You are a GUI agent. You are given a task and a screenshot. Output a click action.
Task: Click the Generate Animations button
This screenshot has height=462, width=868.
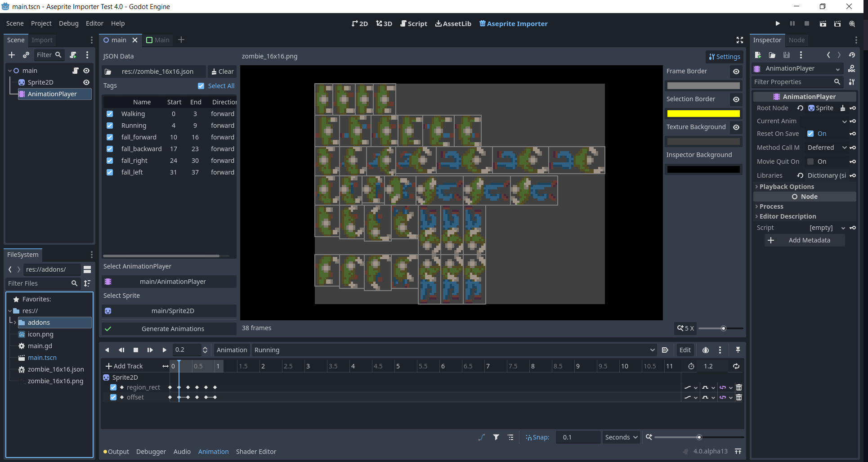click(x=173, y=329)
